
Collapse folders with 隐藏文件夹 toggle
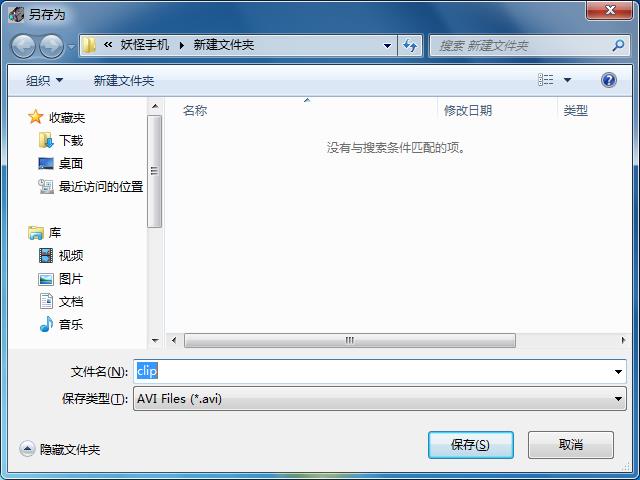[60, 449]
